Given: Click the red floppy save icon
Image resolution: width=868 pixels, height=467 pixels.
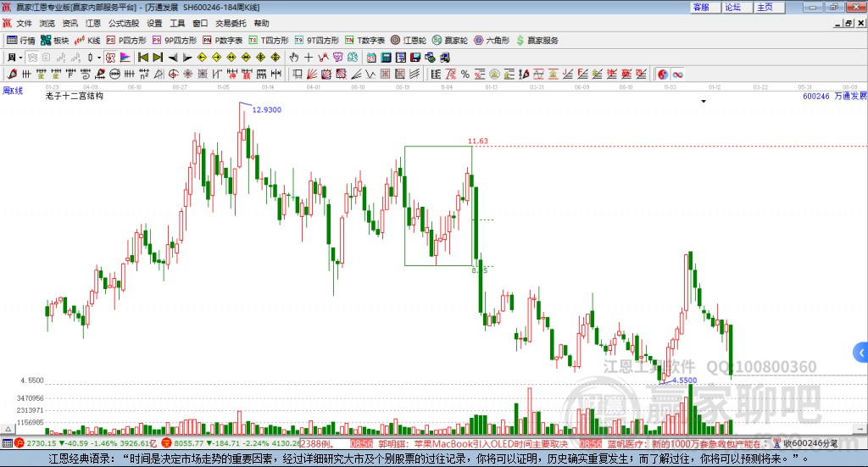Looking at the screenshot, I should coord(415,58).
